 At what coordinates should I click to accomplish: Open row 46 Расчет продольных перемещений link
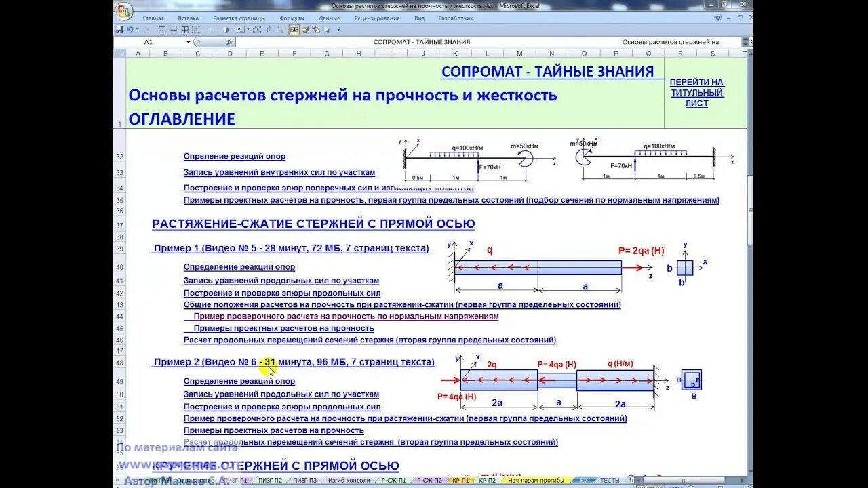tap(370, 340)
